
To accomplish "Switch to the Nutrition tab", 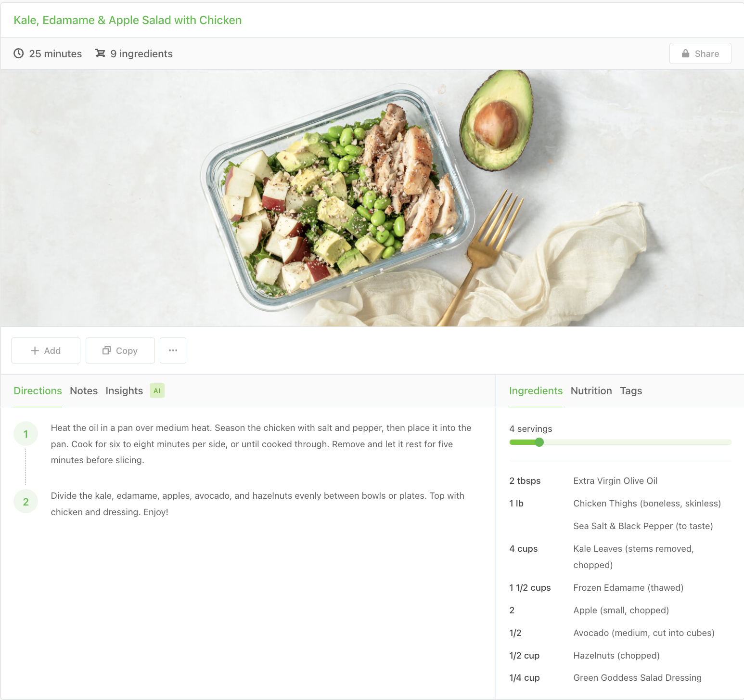I will pyautogui.click(x=591, y=391).
